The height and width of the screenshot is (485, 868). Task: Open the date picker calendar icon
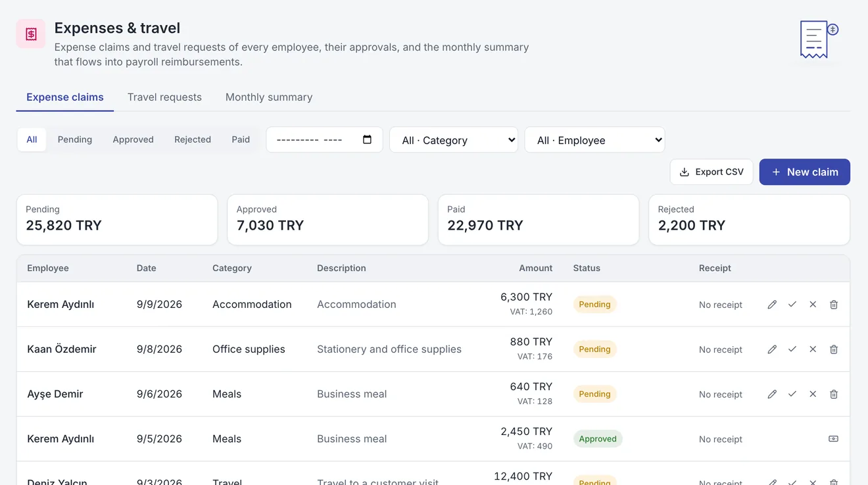[x=367, y=140]
